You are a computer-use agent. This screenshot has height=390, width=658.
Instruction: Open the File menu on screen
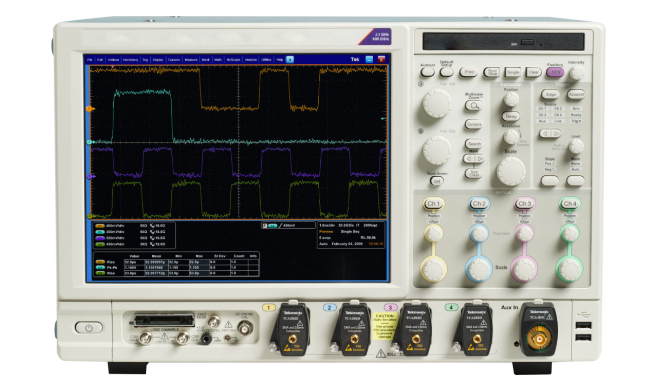tap(89, 60)
